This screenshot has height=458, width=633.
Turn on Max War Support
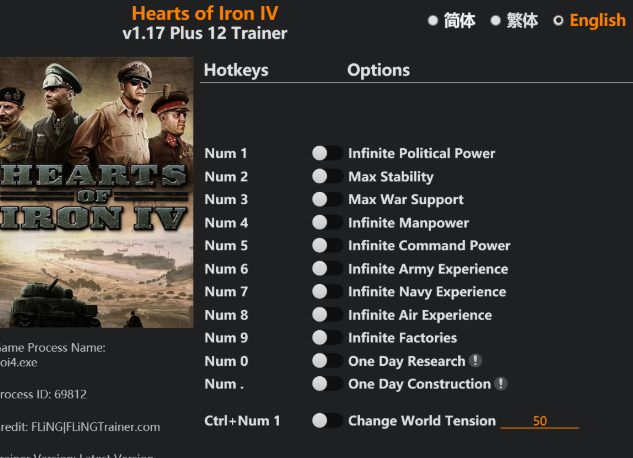327,199
